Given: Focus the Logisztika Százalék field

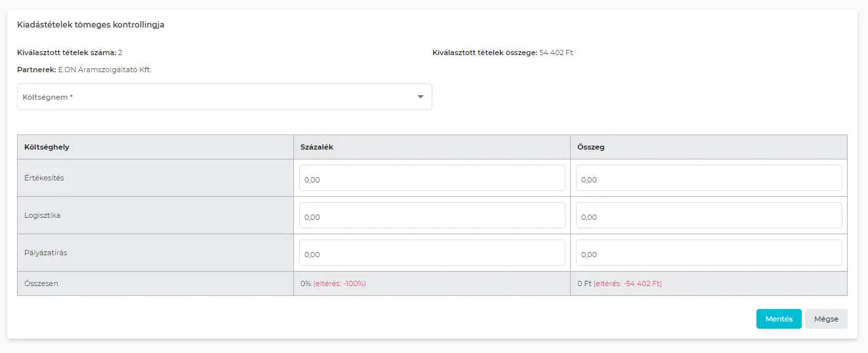Looking at the screenshot, I should click(x=432, y=215).
